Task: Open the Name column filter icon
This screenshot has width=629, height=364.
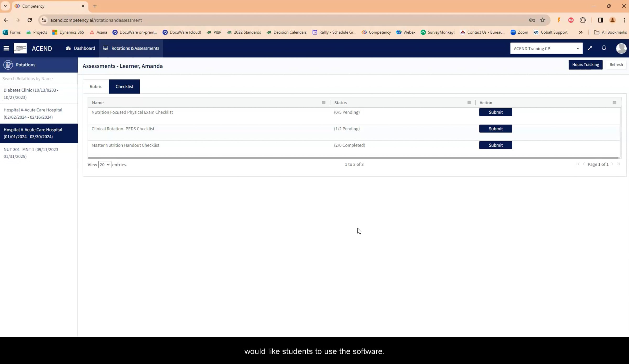Action: 324,102
